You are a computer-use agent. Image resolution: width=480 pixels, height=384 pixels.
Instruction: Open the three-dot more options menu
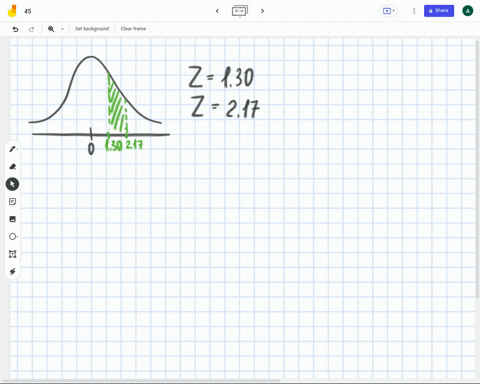pyautogui.click(x=414, y=11)
